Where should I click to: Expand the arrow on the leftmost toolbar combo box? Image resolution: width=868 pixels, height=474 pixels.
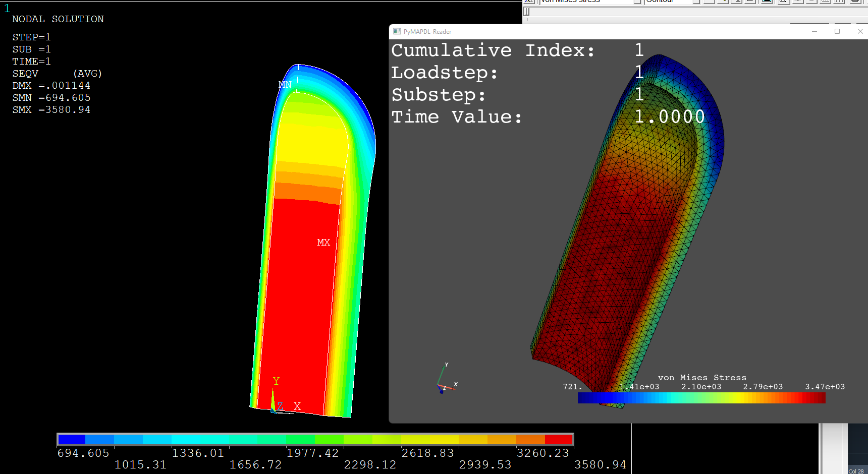pos(638,2)
